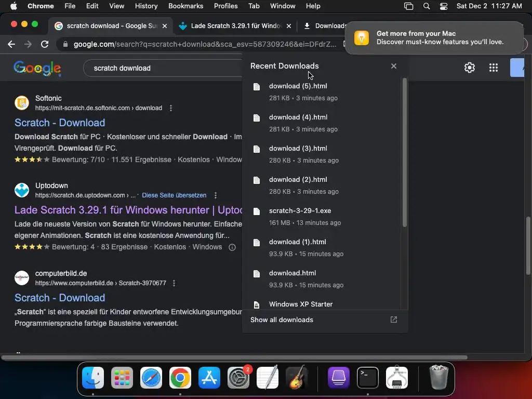Image resolution: width=532 pixels, height=399 pixels.
Task: Open Launchpad in the dock
Action: tap(122, 378)
